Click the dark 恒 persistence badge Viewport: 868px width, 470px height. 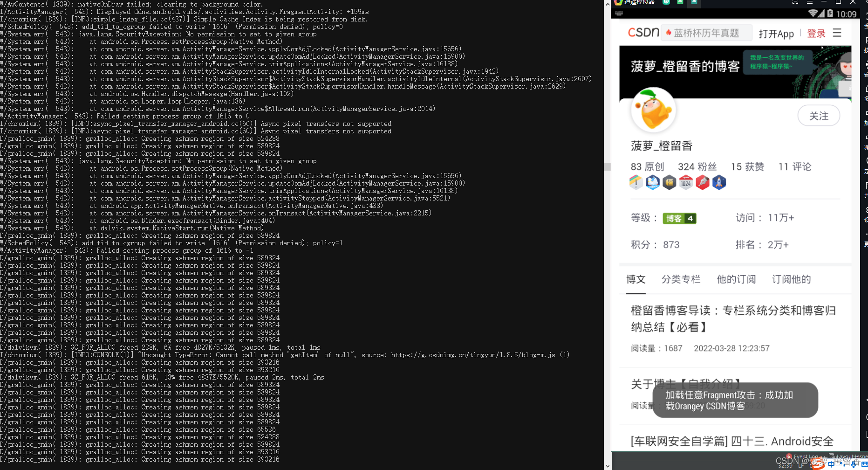(669, 182)
